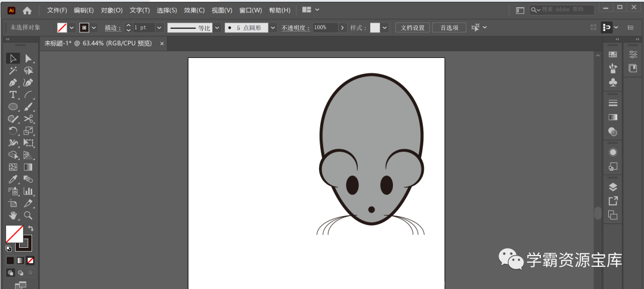The width and height of the screenshot is (644, 289).
Task: Select the Hand tool
Action: pos(13,216)
